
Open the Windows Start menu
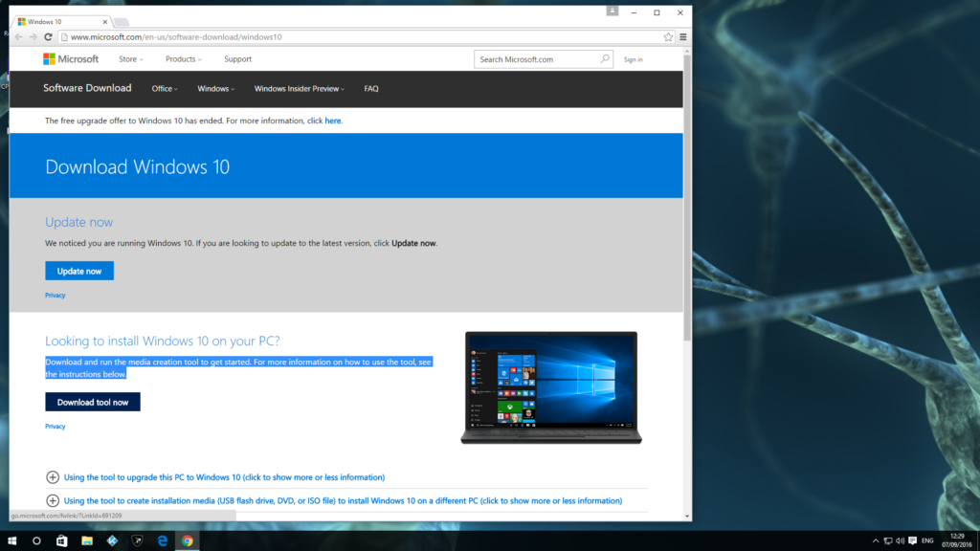click(11, 541)
